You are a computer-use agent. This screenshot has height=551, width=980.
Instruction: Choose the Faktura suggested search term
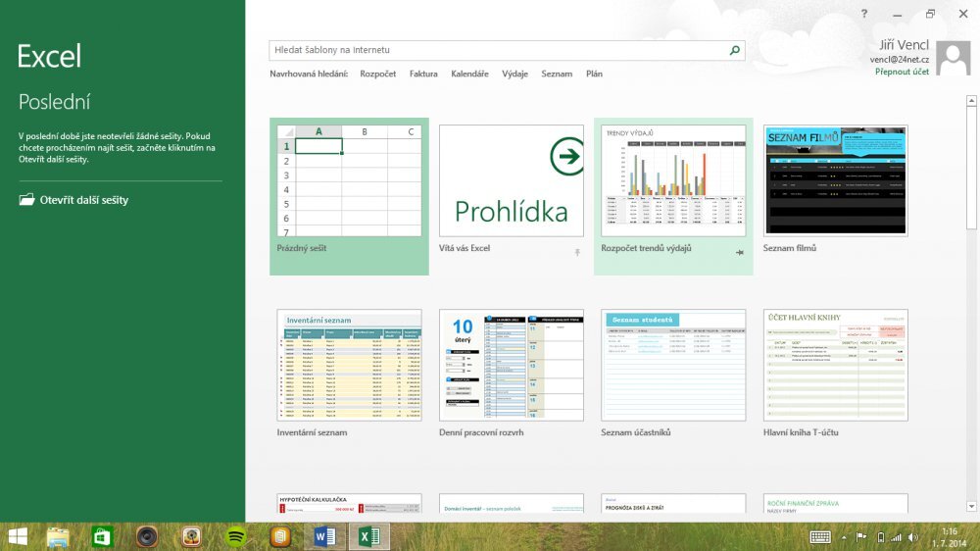pyautogui.click(x=423, y=75)
